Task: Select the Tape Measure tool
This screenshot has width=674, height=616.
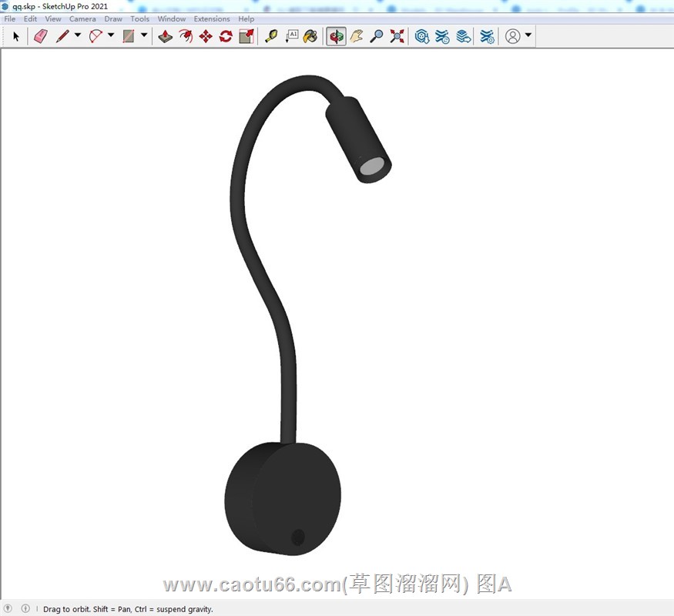Action: coord(271,36)
